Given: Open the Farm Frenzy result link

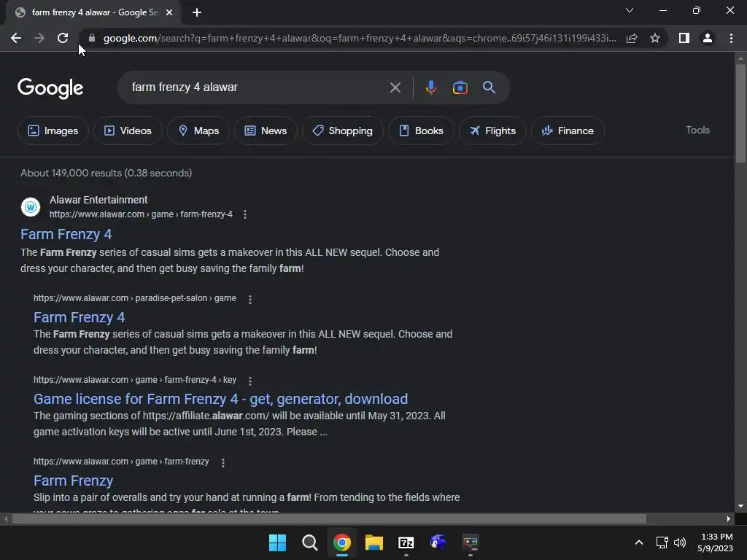Looking at the screenshot, I should [x=74, y=481].
